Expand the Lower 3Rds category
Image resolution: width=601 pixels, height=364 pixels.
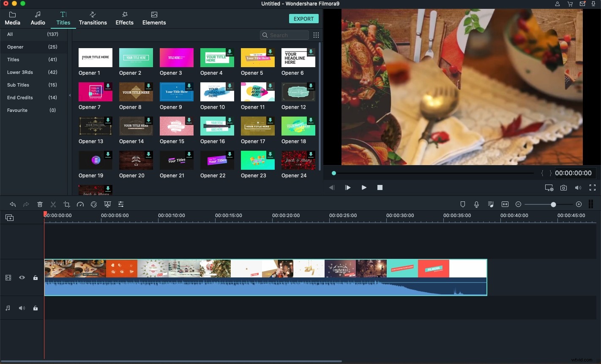point(20,72)
